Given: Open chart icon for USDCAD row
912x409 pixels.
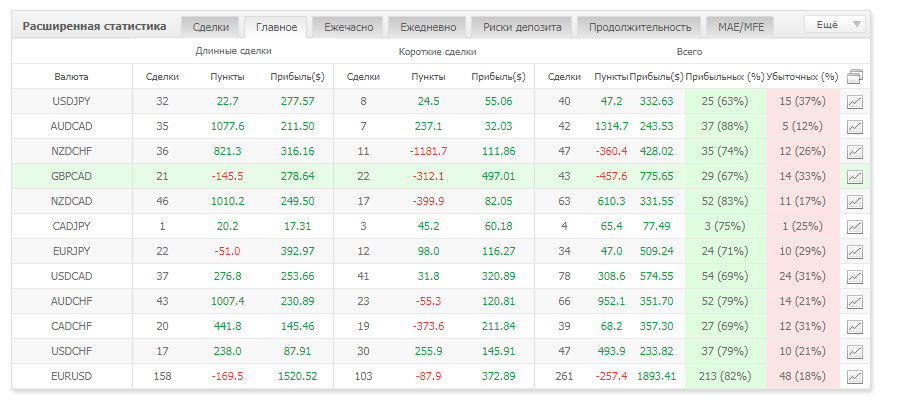Looking at the screenshot, I should (854, 277).
